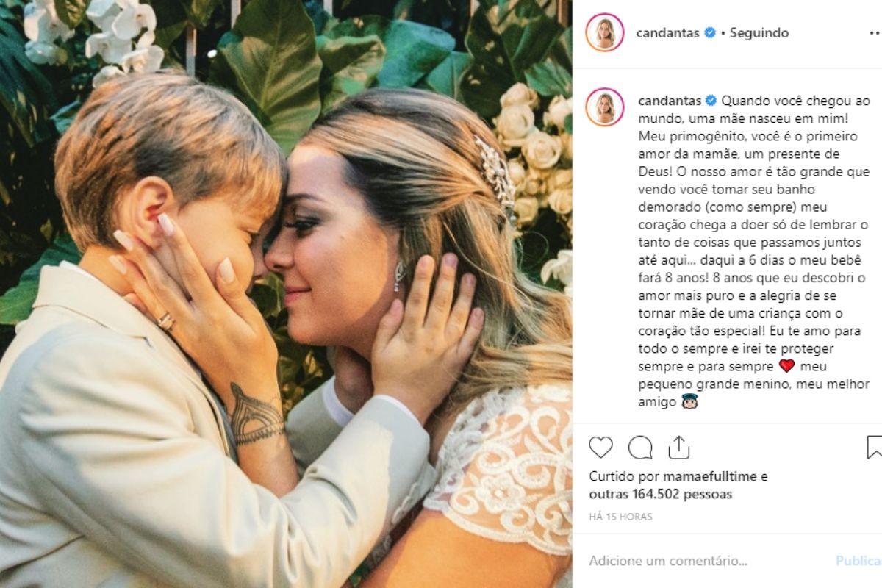Open candantas profile from header username
The image size is (882, 588).
(x=668, y=33)
